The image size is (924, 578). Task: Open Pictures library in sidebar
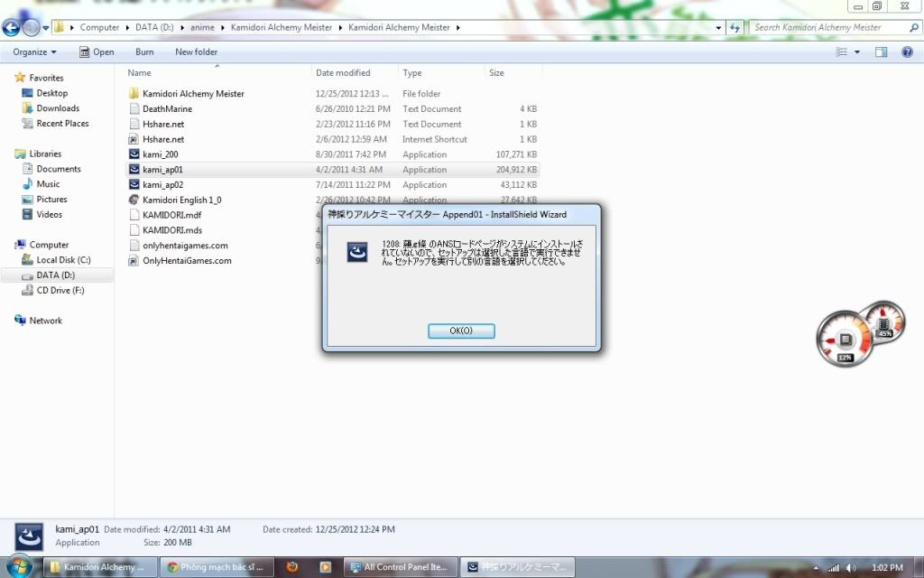click(x=51, y=200)
